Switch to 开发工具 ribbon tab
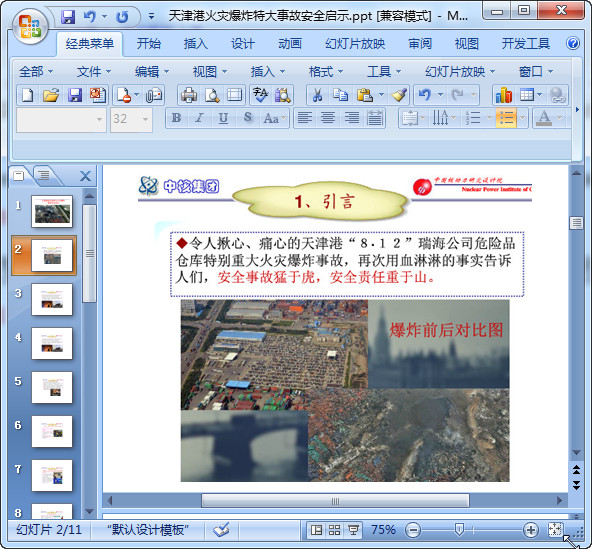 [x=525, y=44]
